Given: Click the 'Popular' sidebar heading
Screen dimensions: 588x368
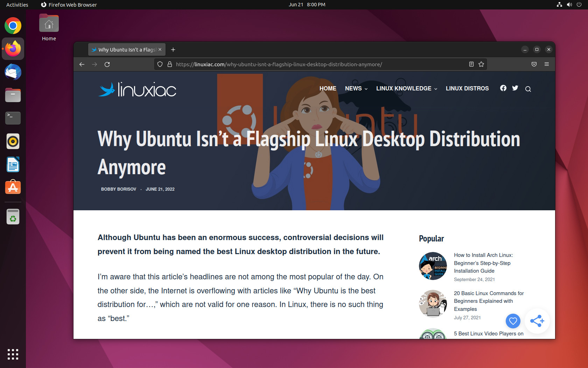Looking at the screenshot, I should click(431, 239).
